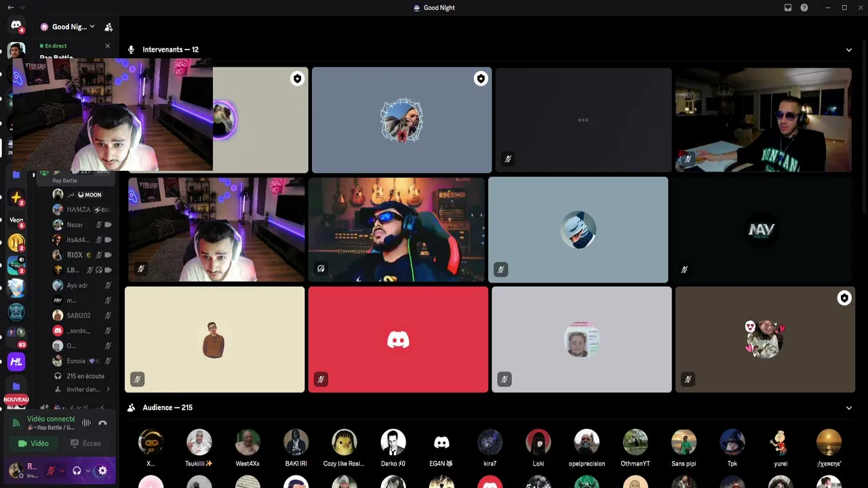
Task: Open audience member West4Xx profile
Action: pos(248,448)
